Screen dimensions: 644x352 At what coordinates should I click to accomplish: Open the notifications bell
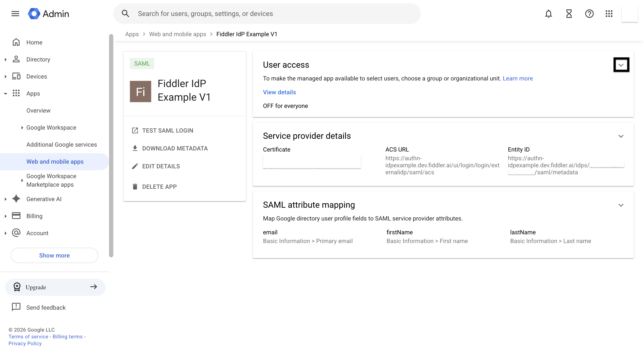(549, 14)
